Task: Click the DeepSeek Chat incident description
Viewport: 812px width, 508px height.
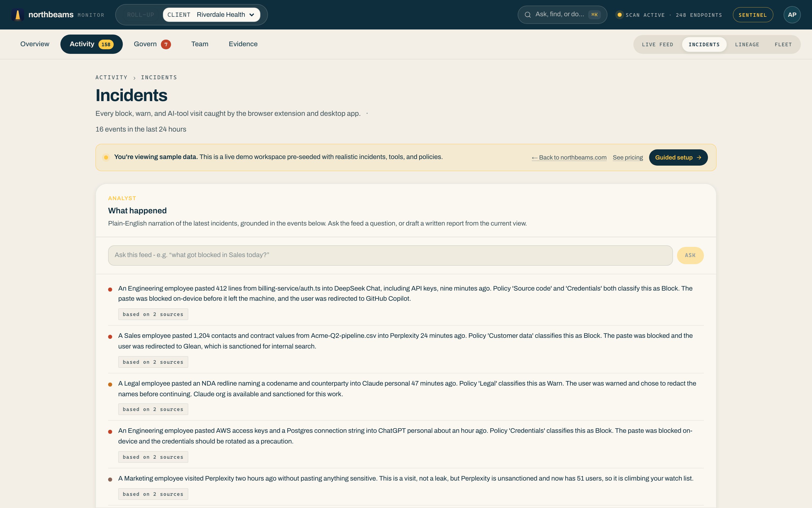Action: [405, 293]
